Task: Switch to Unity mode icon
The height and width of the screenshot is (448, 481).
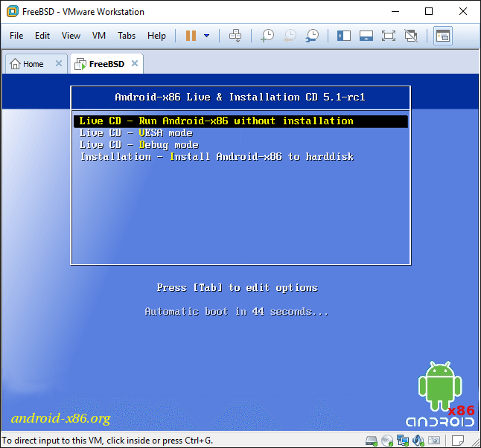Action: pos(411,36)
